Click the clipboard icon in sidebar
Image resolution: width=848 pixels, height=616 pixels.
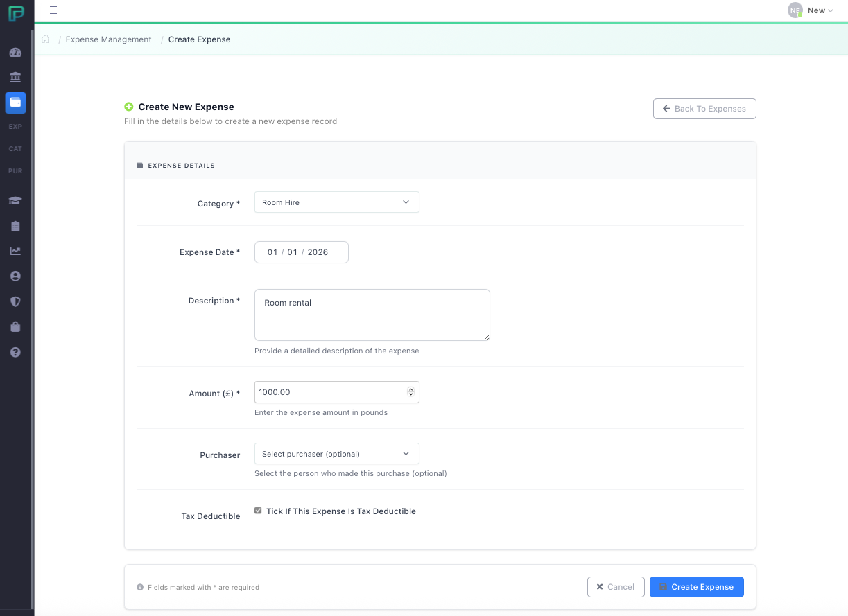tap(15, 227)
